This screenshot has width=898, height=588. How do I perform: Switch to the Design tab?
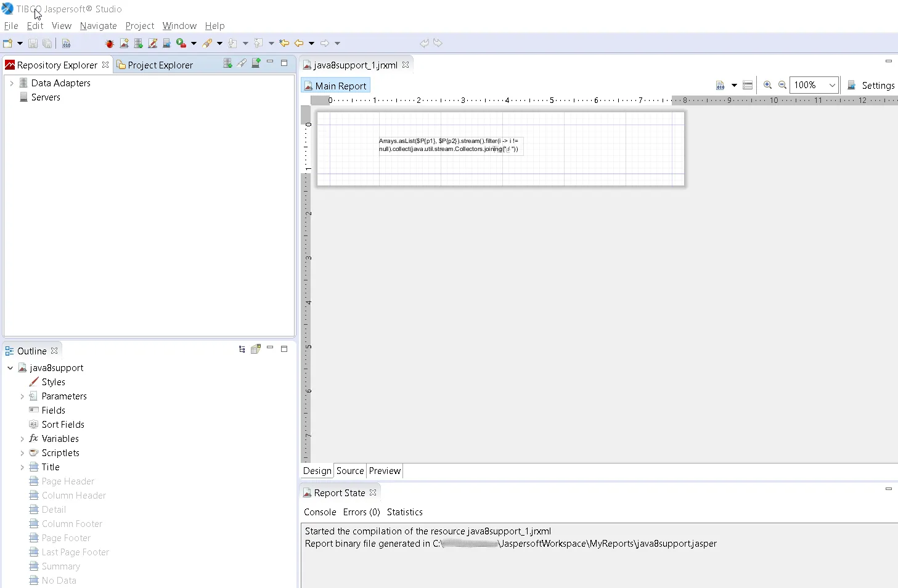(317, 471)
